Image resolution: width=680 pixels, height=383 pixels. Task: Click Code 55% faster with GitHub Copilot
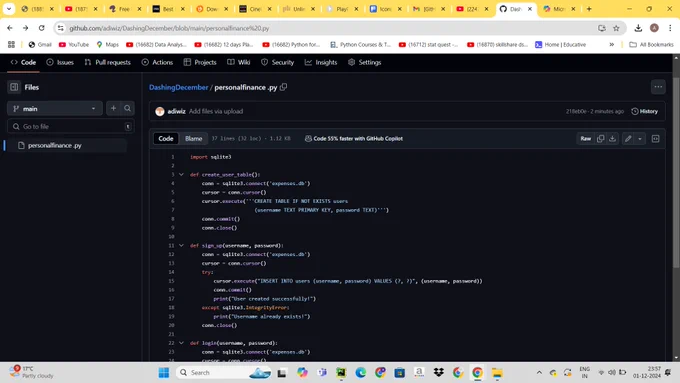coord(353,138)
